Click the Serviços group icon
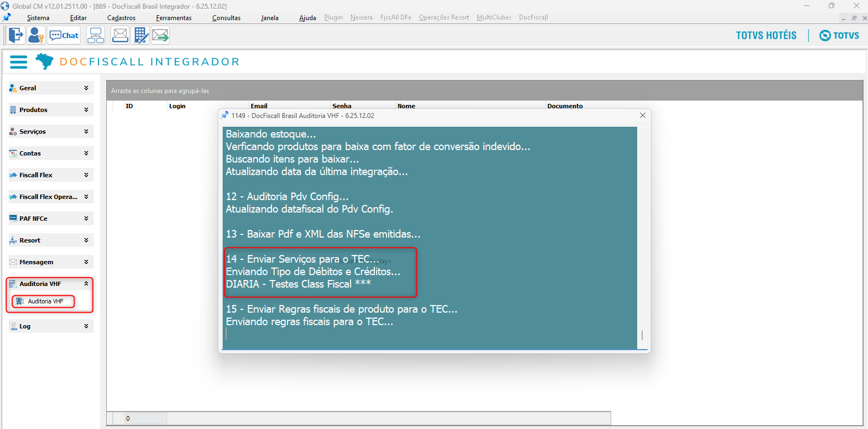The image size is (868, 429). point(13,132)
